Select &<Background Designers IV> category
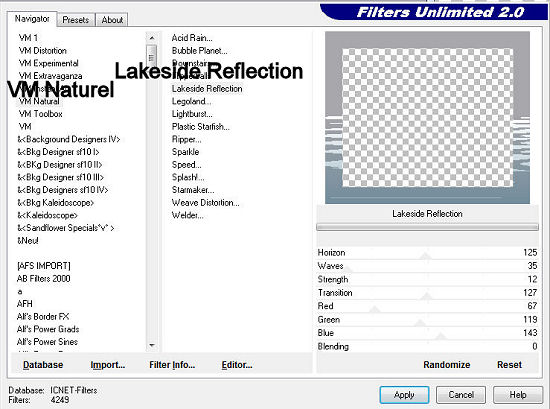This screenshot has height=409, width=550. point(69,139)
